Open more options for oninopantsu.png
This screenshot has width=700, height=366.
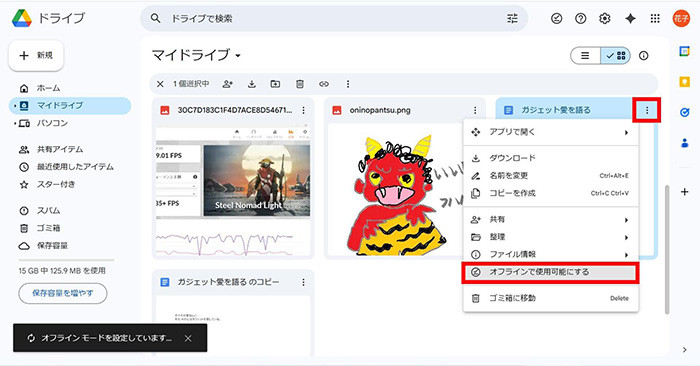click(475, 110)
